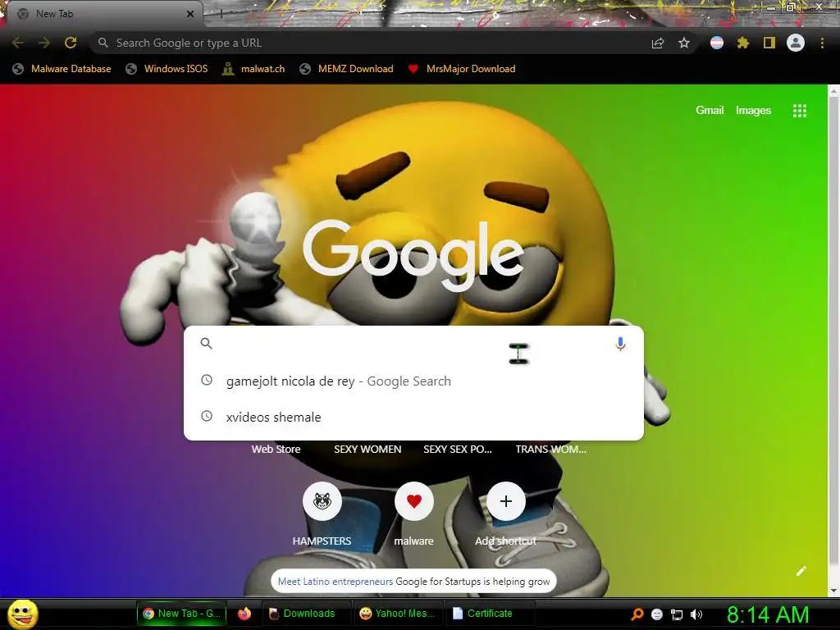The height and width of the screenshot is (630, 840).
Task: Click the round face tray icon
Action: 657,614
